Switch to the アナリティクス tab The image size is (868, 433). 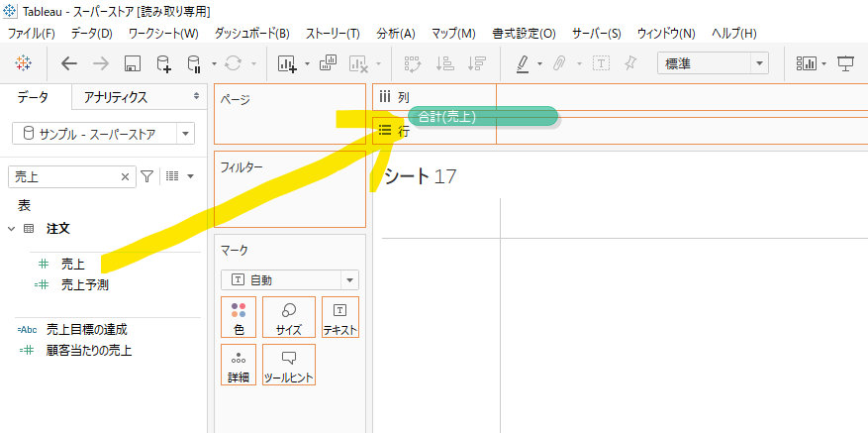tap(116, 97)
